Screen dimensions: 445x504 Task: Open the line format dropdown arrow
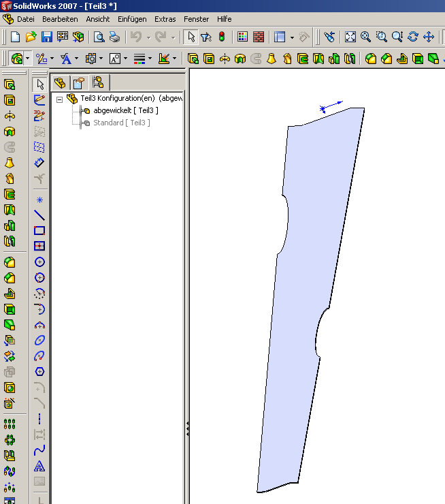(x=150, y=59)
